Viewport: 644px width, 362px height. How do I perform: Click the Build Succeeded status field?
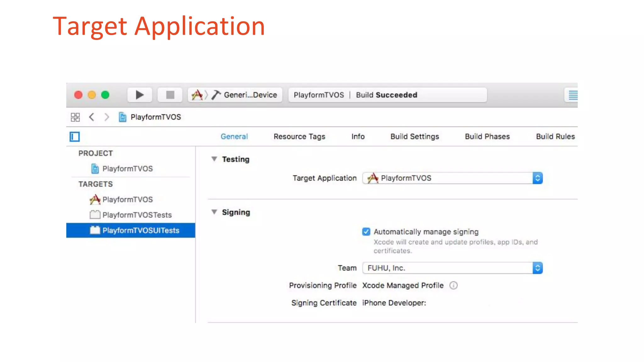pos(387,95)
